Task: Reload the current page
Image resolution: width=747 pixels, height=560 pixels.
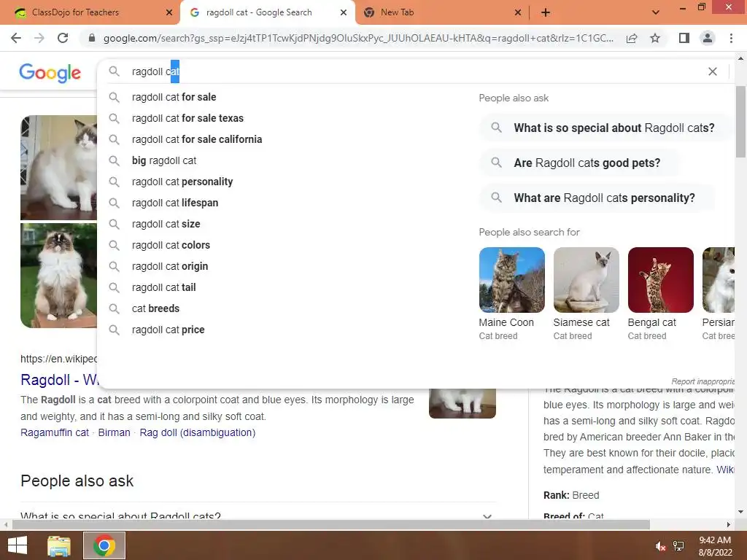Action: coord(63,38)
